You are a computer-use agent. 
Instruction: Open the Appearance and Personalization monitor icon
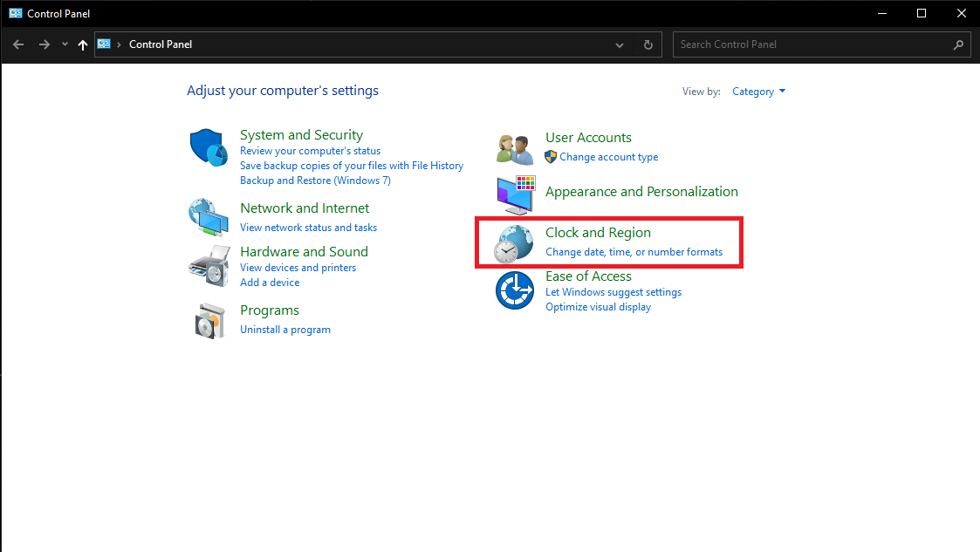[517, 194]
